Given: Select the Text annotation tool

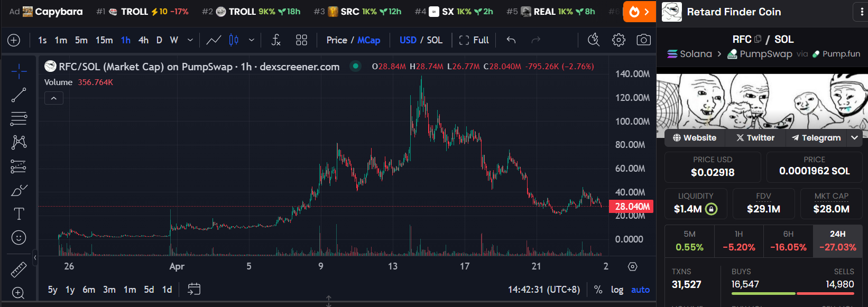Looking at the screenshot, I should point(19,214).
